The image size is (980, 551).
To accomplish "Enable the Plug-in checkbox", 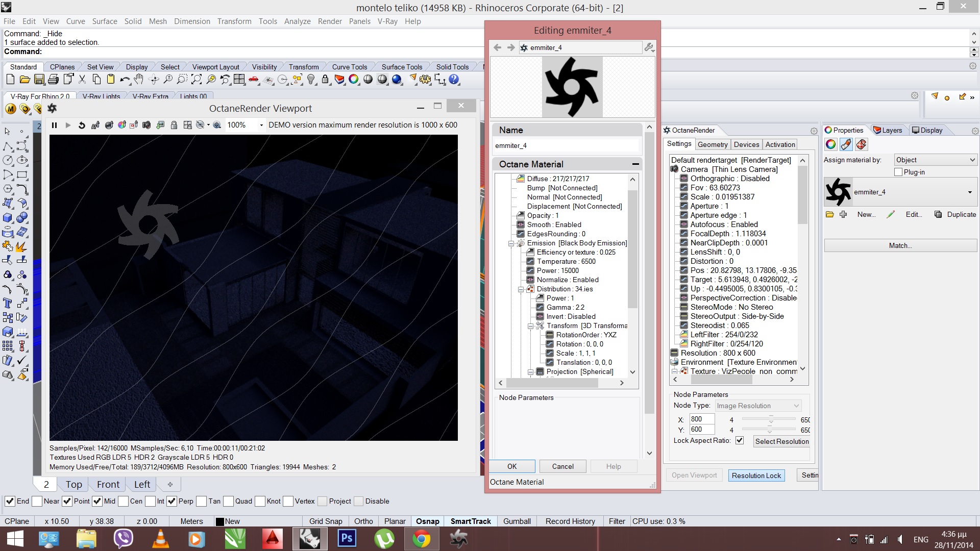I will 898,172.
